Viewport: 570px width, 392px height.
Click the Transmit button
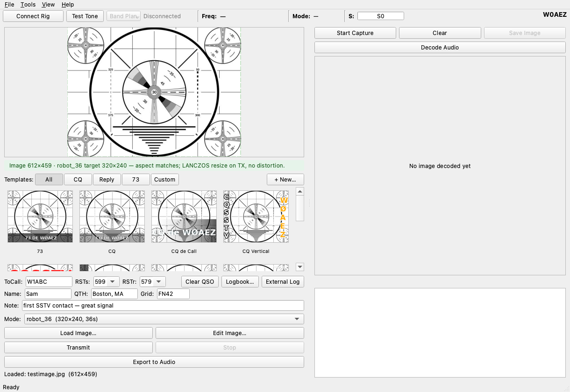point(78,348)
